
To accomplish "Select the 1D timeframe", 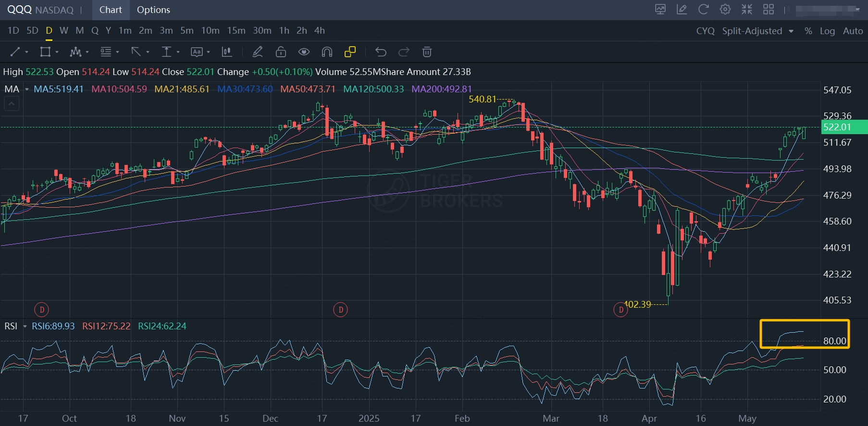I will point(13,30).
